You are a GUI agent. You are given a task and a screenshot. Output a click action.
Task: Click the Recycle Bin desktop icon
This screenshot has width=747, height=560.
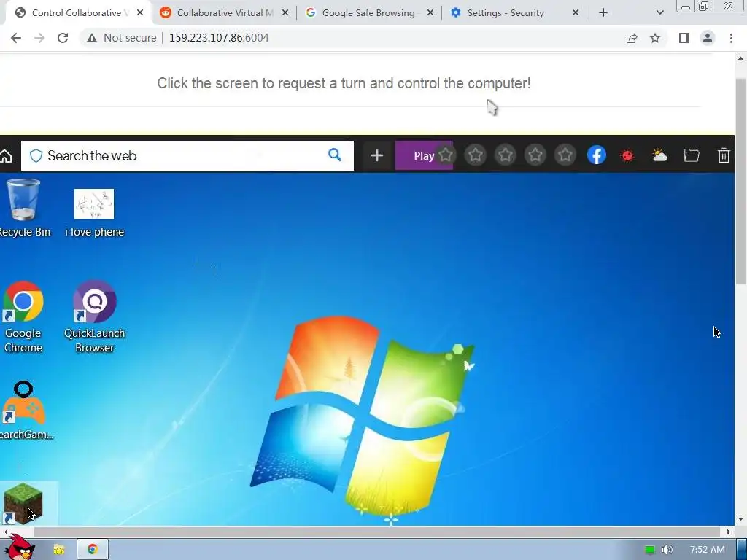pyautogui.click(x=23, y=207)
